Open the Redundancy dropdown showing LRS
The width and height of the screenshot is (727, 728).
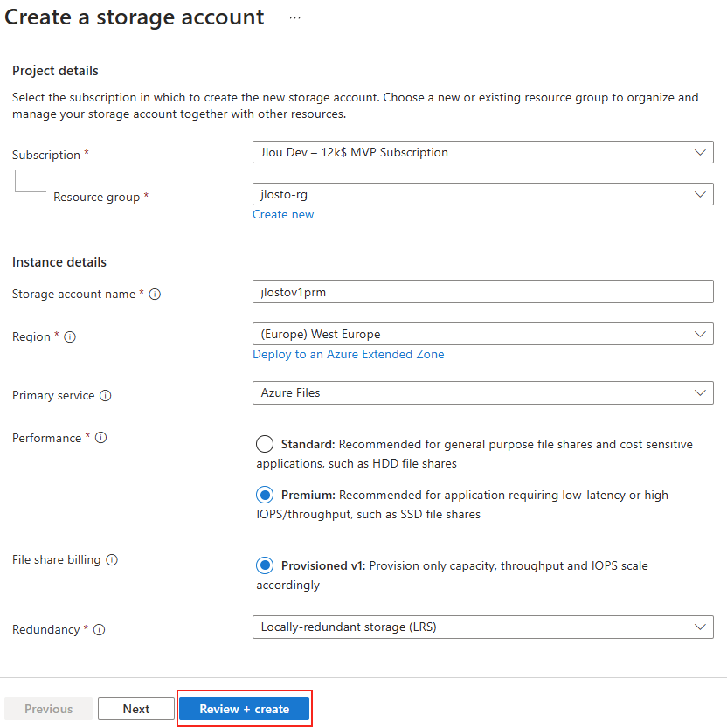[x=483, y=627]
